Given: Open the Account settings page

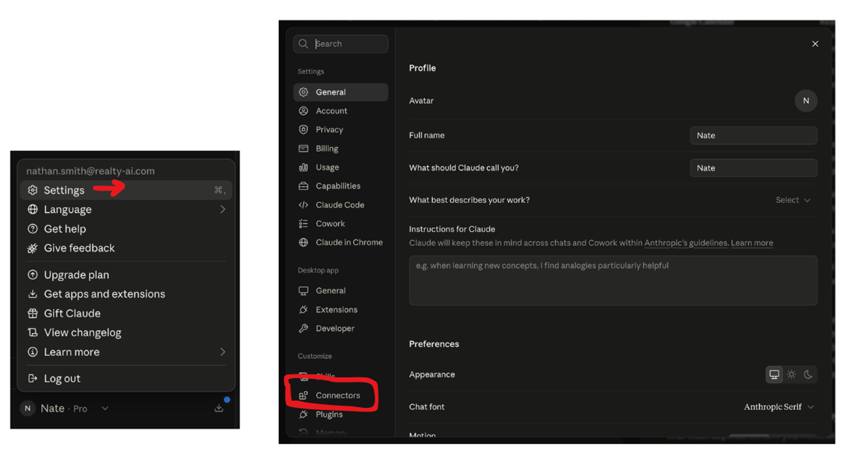Looking at the screenshot, I should coord(341,111).
